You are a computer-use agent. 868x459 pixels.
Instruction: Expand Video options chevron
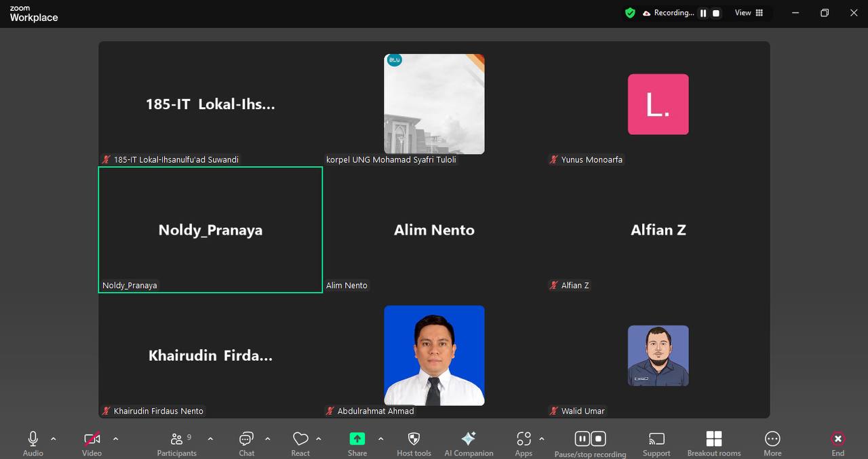coord(115,439)
